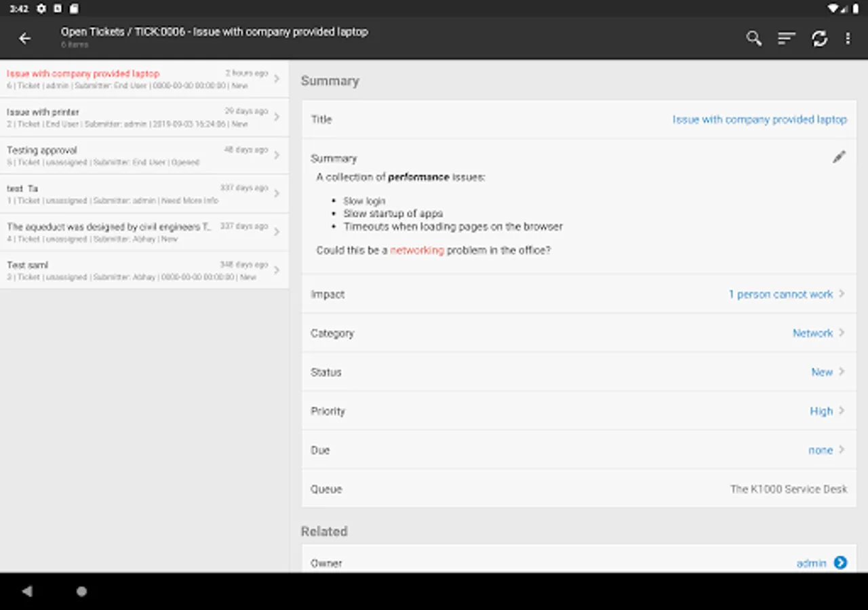
Task: Go back with the arrow in header
Action: coord(25,39)
